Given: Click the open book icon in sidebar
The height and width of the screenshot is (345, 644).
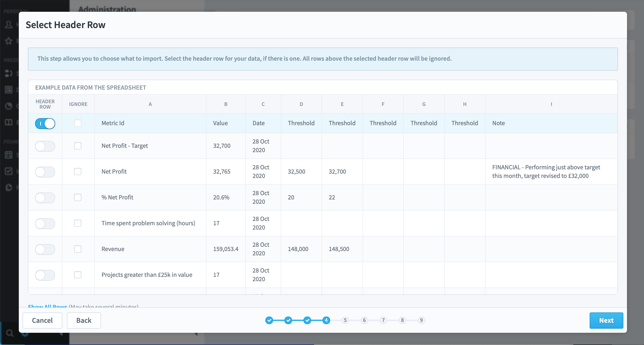Looking at the screenshot, I should coord(9,122).
